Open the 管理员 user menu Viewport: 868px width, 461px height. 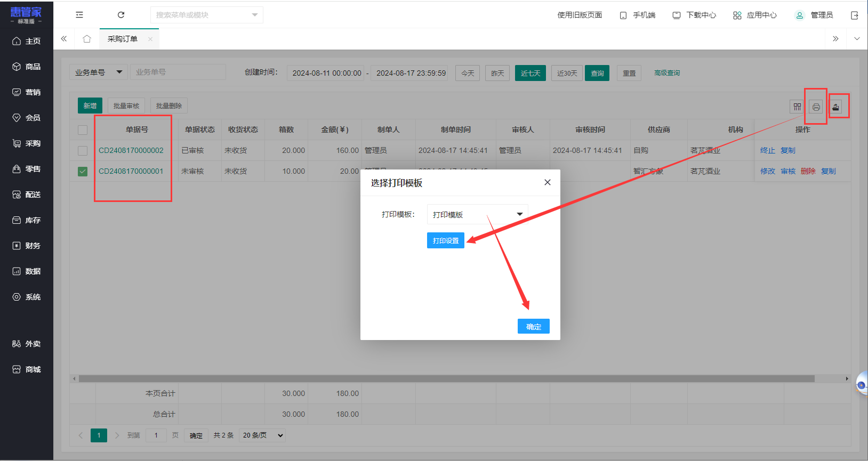coord(814,15)
